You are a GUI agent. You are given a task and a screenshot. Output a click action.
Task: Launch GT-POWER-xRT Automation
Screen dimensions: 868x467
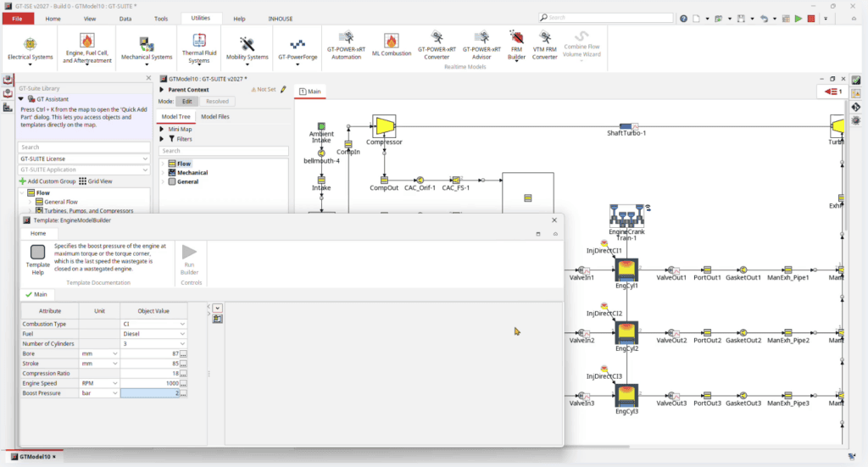coord(346,46)
